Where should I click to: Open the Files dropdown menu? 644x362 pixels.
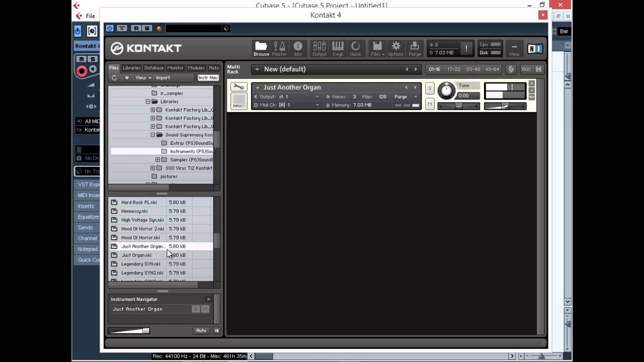377,48
